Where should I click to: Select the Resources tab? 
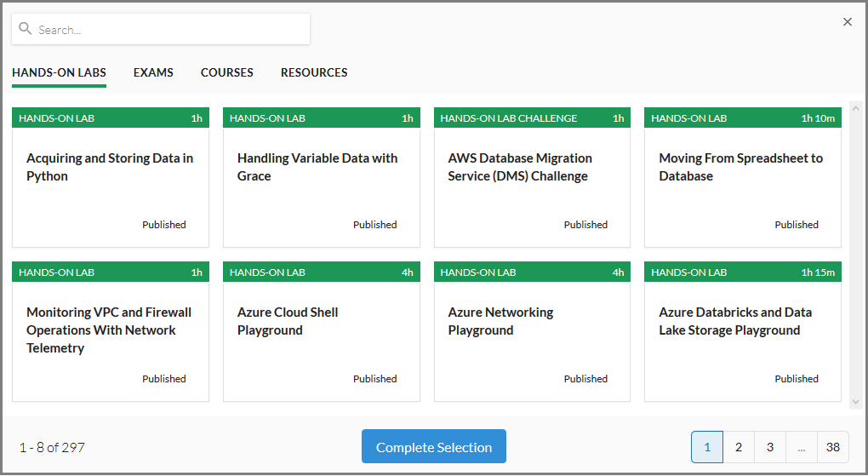click(314, 72)
